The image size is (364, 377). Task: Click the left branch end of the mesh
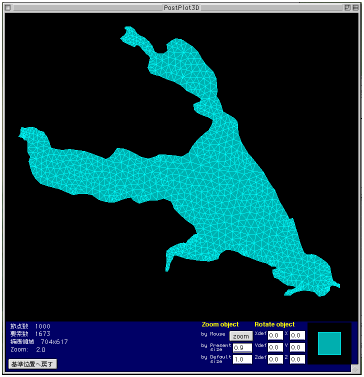(x=33, y=137)
